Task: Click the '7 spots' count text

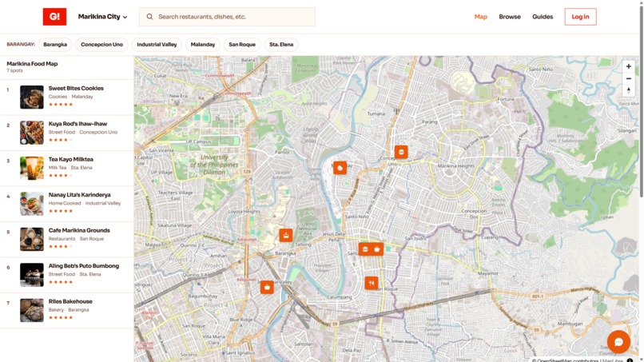Action: click(x=15, y=70)
